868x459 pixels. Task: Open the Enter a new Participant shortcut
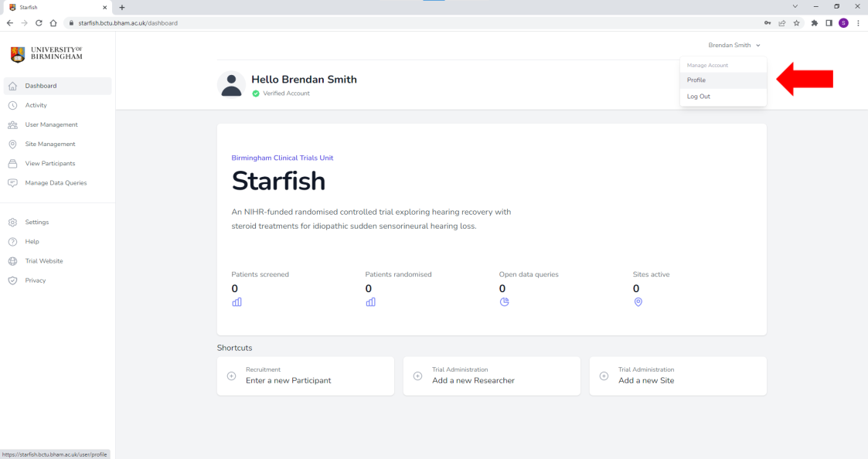pyautogui.click(x=305, y=376)
